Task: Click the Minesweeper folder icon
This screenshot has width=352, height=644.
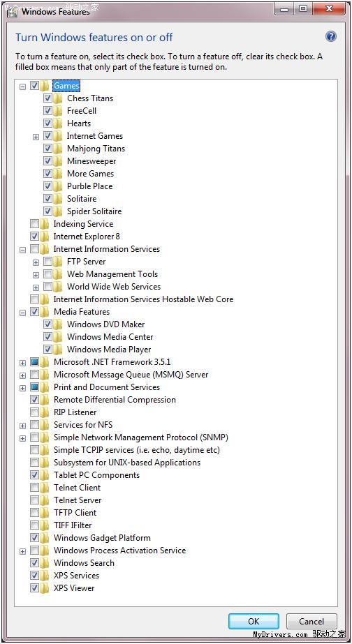Action: pyautogui.click(x=58, y=161)
